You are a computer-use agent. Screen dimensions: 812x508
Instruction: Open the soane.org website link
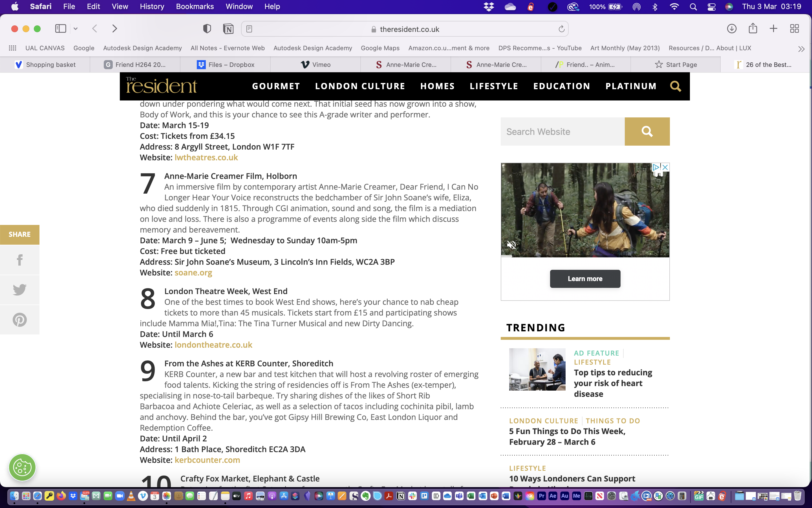coord(193,272)
